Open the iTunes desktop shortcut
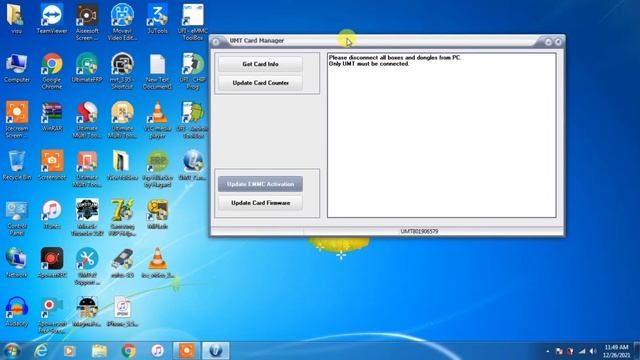The height and width of the screenshot is (360, 640). click(x=52, y=215)
